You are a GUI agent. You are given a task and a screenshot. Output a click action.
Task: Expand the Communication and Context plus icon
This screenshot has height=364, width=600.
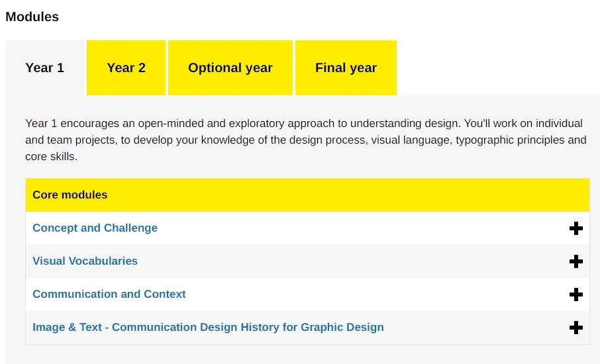pyautogui.click(x=575, y=295)
